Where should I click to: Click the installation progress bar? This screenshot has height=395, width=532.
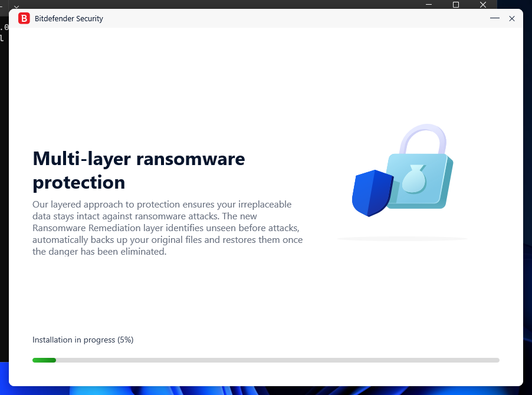click(x=265, y=360)
